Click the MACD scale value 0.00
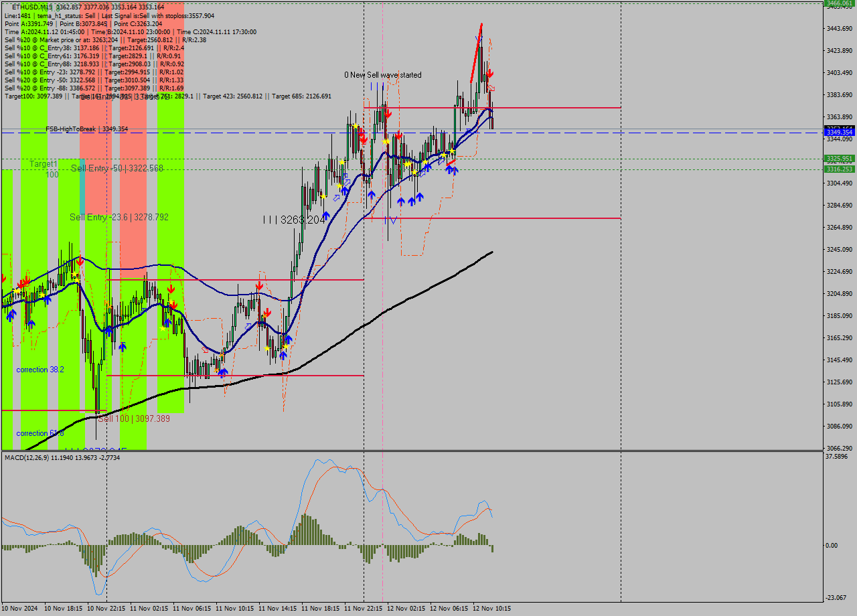 [x=832, y=545]
